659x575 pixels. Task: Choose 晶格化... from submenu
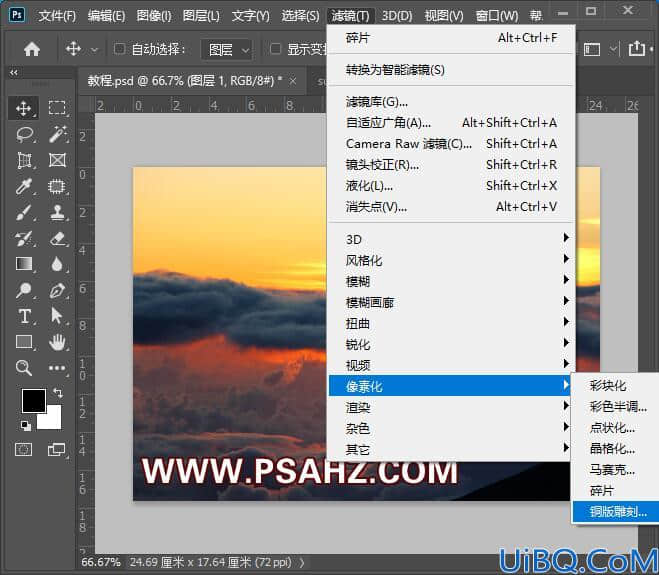coord(616,448)
